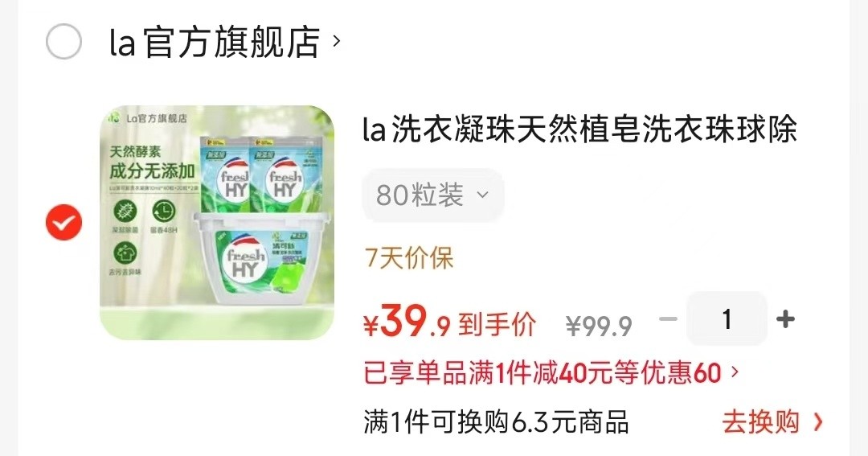Select the la官方旗舰店 store checkbox
This screenshot has height=456, width=868.
tap(63, 42)
